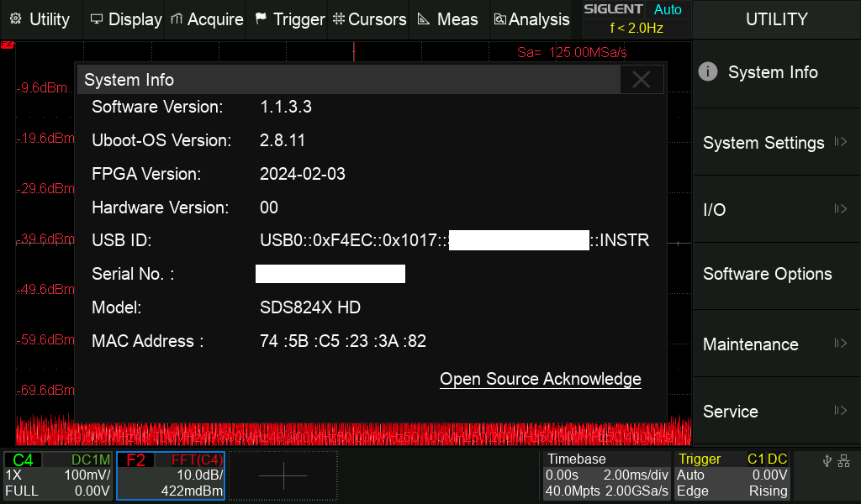The width and height of the screenshot is (861, 504).
Task: Click the SIGLENT logo
Action: (613, 9)
